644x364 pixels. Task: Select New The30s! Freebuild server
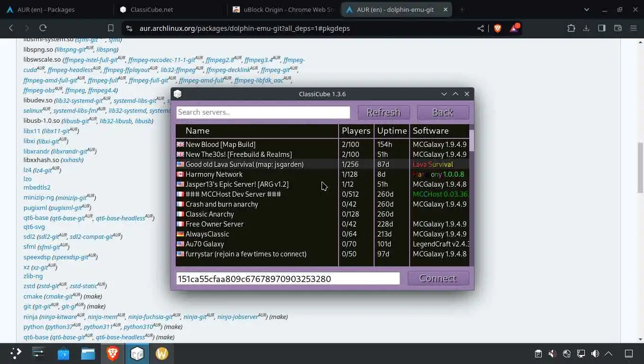(322, 154)
